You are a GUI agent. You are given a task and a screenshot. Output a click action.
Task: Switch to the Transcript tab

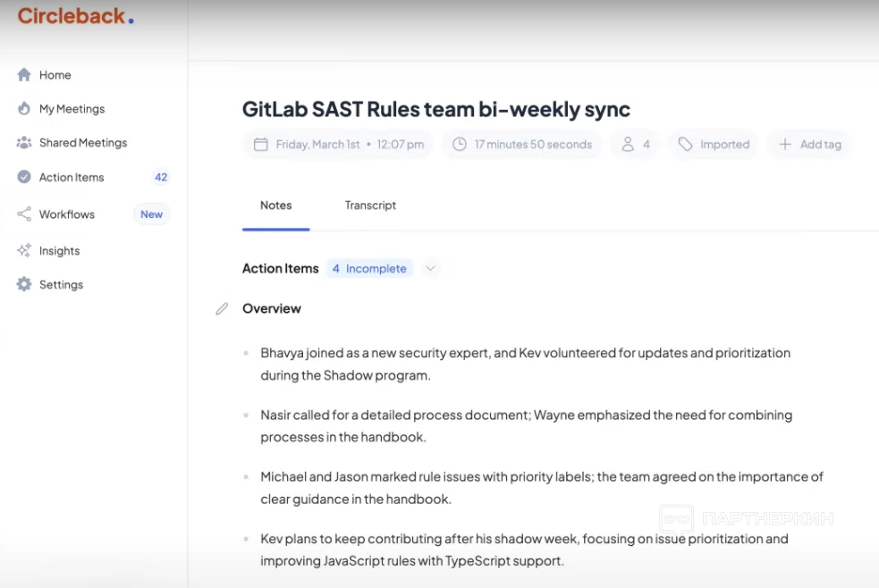pos(370,205)
